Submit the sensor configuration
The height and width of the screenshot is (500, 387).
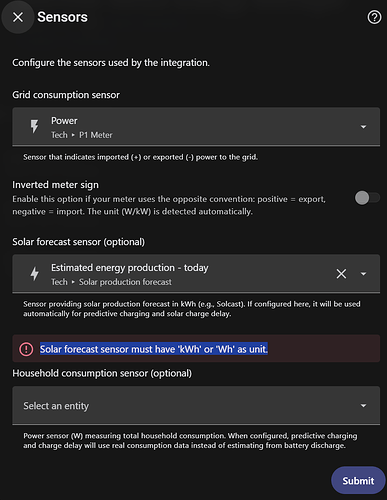pyautogui.click(x=358, y=480)
